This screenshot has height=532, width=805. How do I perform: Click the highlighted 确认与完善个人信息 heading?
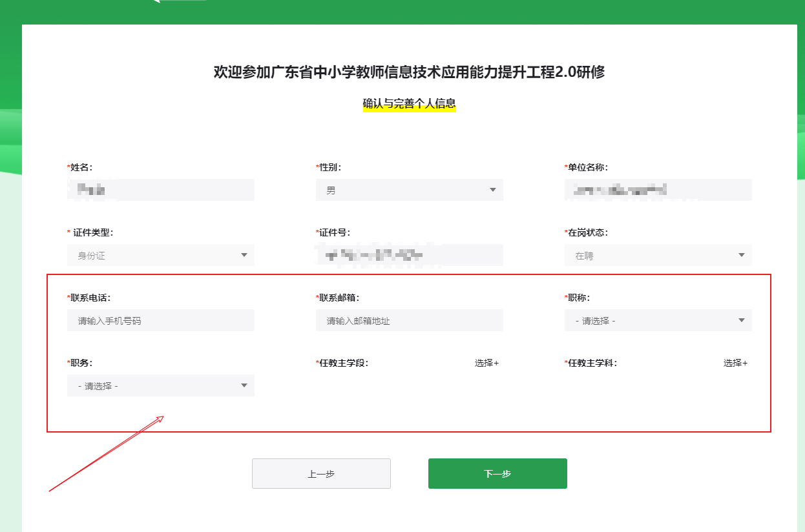coord(410,103)
